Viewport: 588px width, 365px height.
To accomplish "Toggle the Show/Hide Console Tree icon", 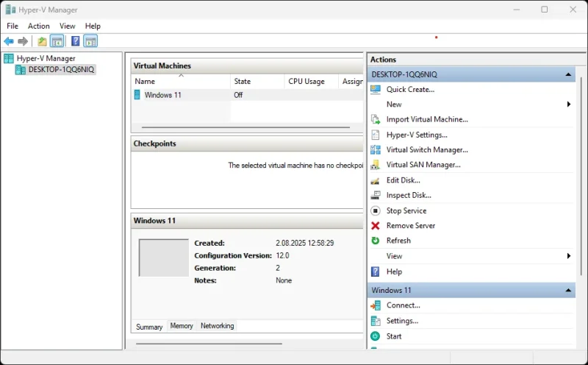I will (x=57, y=41).
